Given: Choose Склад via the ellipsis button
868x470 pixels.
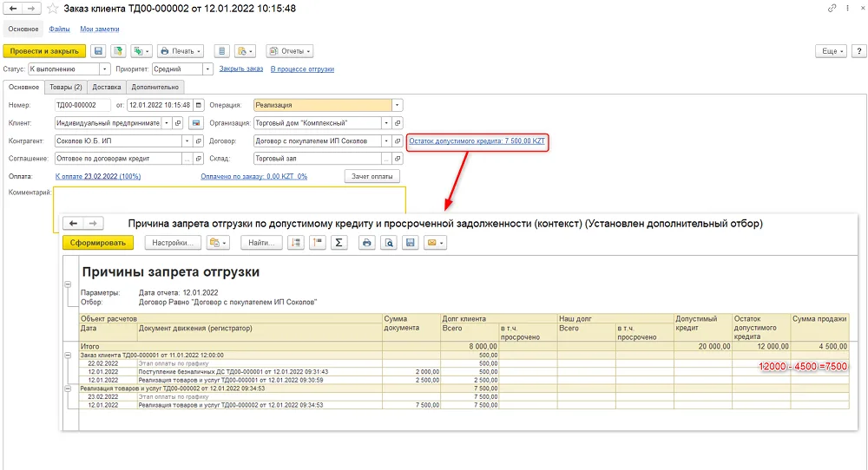Looking at the screenshot, I should (x=386, y=159).
